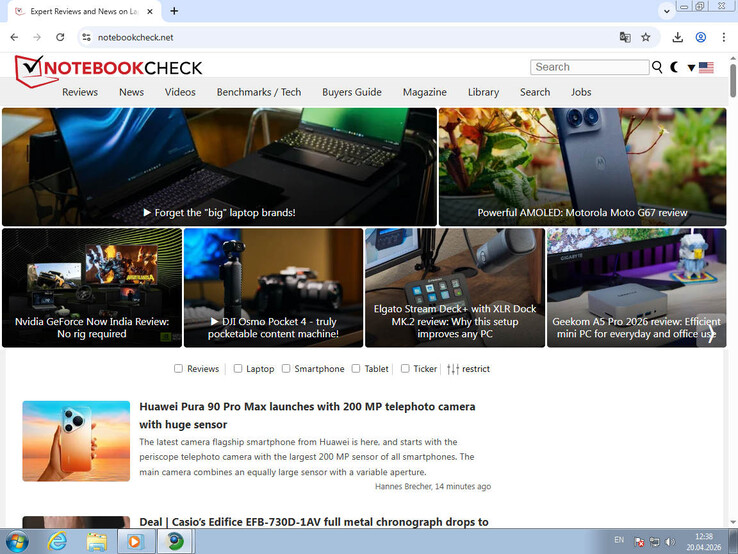
Task: Check the Laptop filter checkbox
Action: coord(238,369)
